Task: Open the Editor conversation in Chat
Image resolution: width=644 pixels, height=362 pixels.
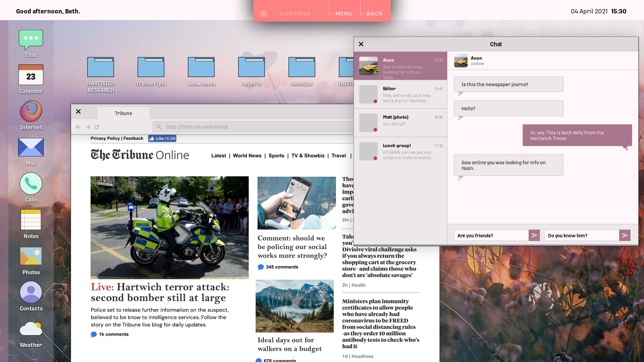Action: [401, 94]
